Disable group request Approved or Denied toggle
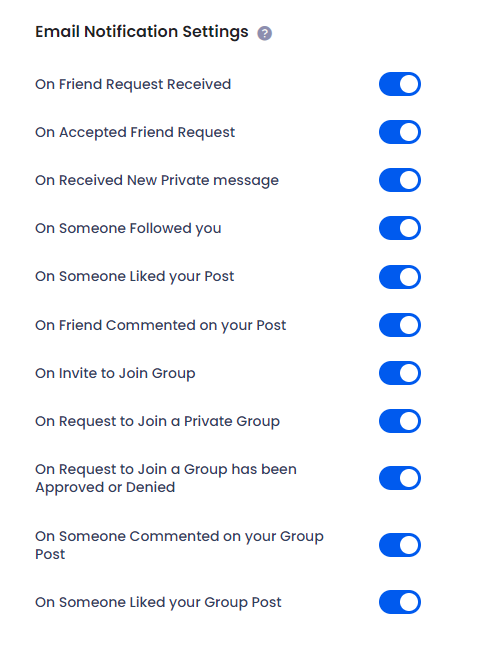 click(400, 478)
